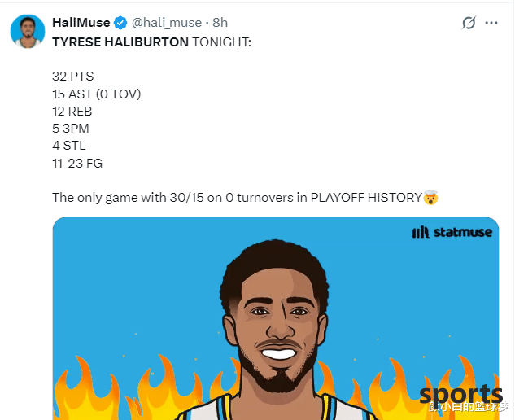Viewport: 515px width, 420px height.
Task: Click the 4 STL stat line
Action: (x=69, y=145)
